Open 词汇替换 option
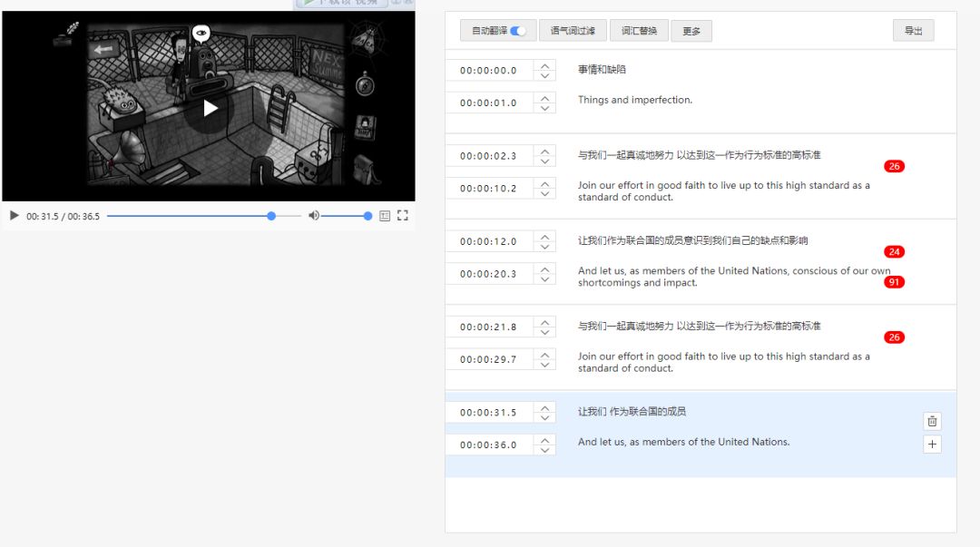 [x=639, y=31]
